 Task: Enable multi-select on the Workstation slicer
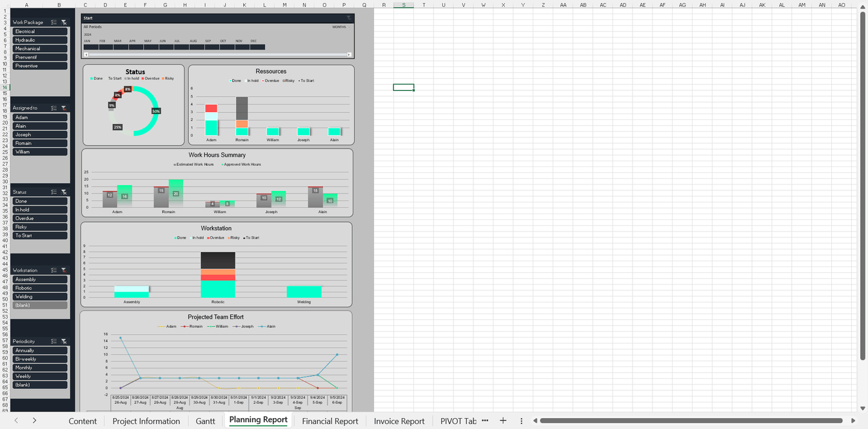[54, 270]
